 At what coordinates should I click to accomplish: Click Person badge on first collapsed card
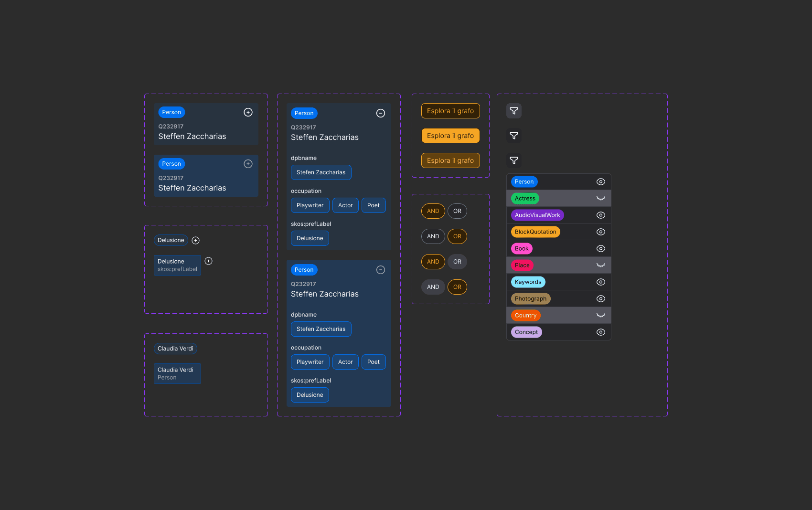click(x=171, y=112)
